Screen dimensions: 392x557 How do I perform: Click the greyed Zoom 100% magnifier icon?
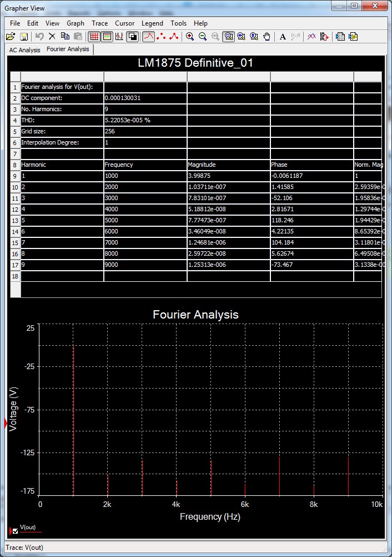[x=215, y=36]
